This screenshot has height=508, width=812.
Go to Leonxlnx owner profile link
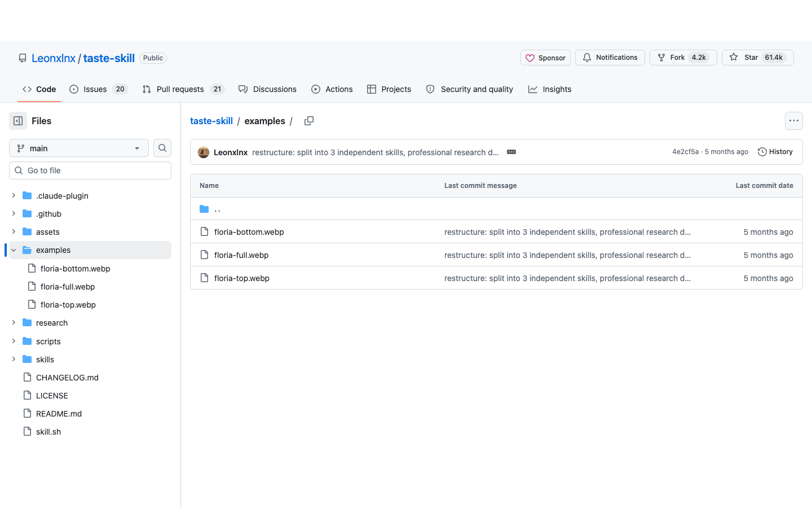click(x=54, y=58)
